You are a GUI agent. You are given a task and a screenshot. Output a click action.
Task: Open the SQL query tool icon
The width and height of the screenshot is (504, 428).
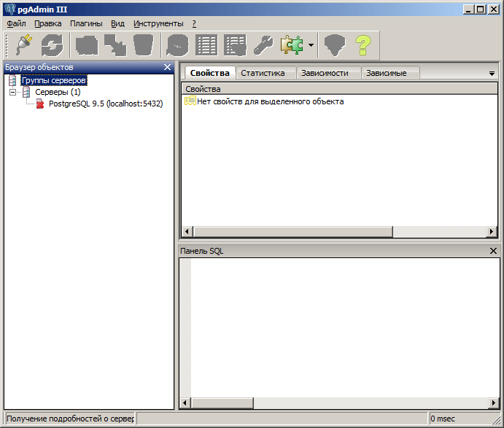pyautogui.click(x=177, y=45)
